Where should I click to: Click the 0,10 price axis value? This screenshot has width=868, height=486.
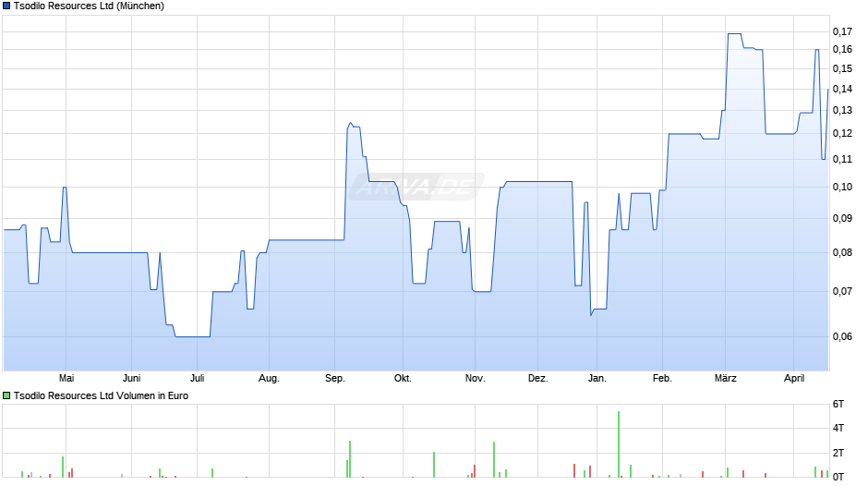pos(842,187)
